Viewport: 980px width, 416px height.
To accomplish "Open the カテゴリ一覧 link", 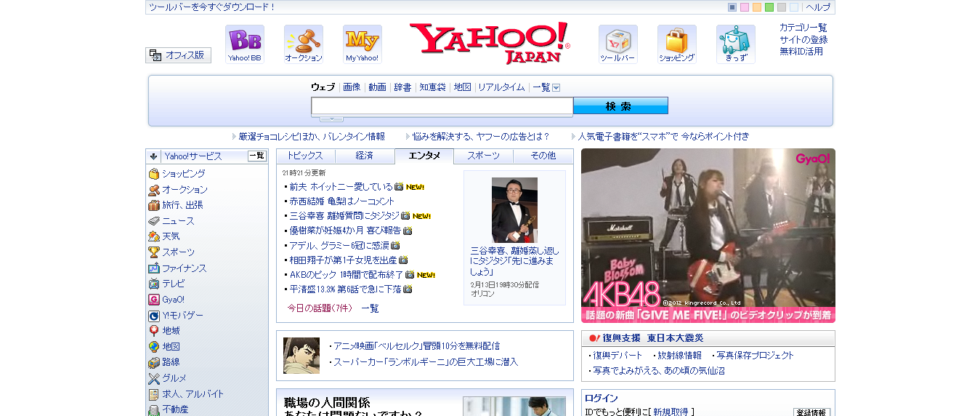I will coord(803,28).
